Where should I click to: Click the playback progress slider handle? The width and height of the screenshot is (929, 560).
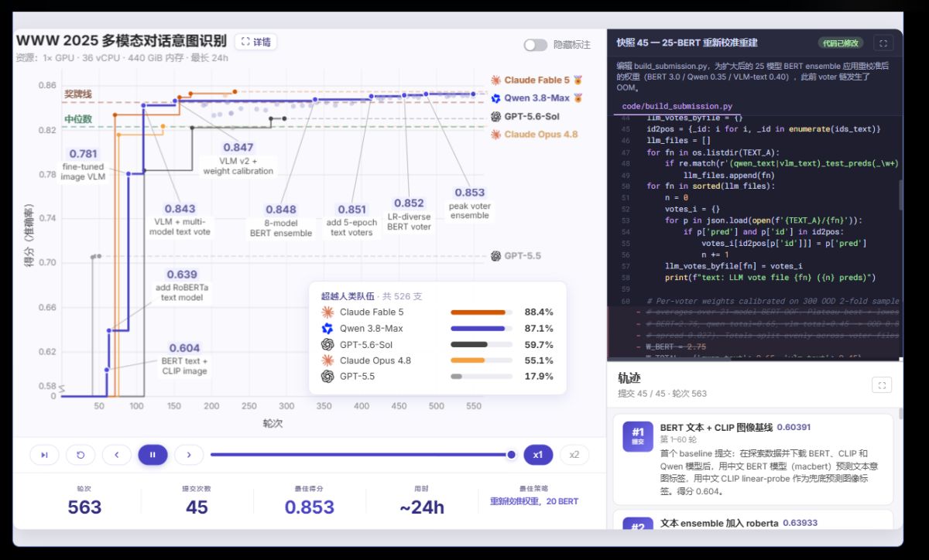point(511,455)
